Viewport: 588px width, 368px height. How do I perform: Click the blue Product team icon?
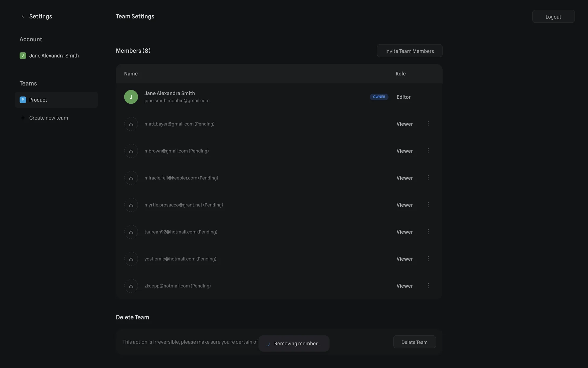(23, 100)
